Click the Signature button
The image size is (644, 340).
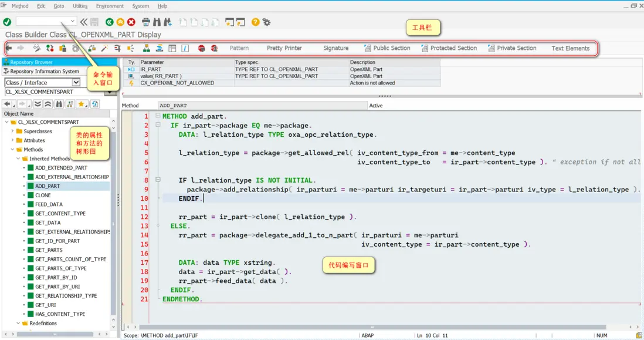click(x=335, y=48)
